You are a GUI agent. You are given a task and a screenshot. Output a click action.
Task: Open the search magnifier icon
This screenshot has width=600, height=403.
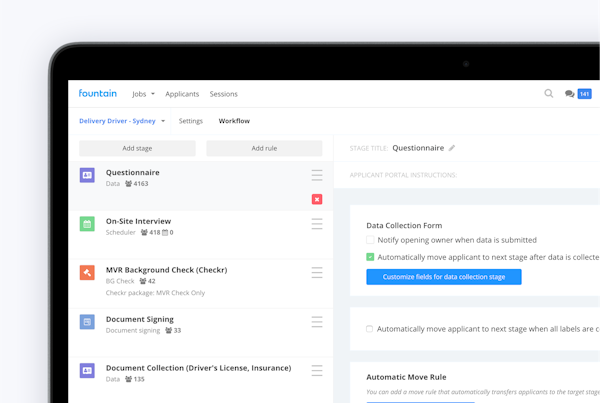[x=548, y=93]
